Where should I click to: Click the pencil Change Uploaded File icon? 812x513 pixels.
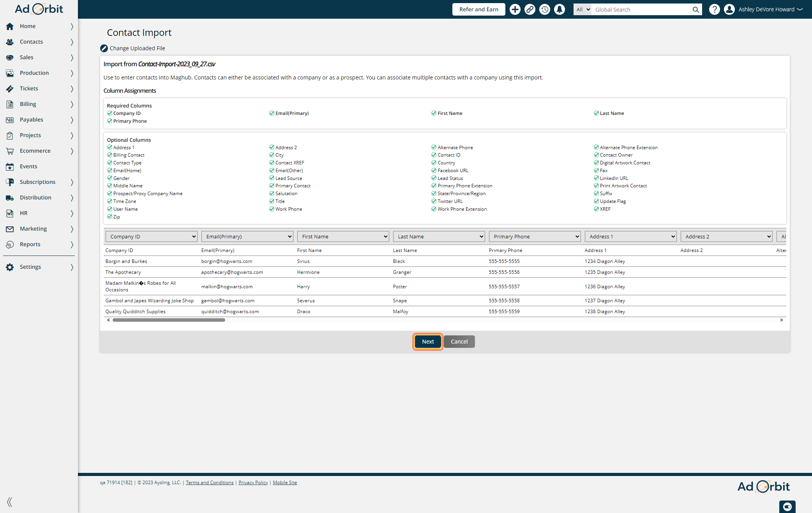pos(104,48)
